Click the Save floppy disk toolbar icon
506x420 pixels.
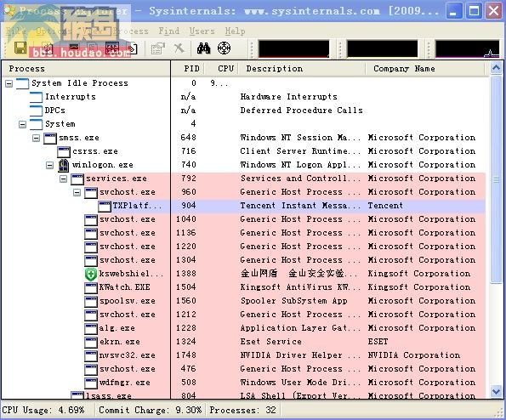click(20, 48)
